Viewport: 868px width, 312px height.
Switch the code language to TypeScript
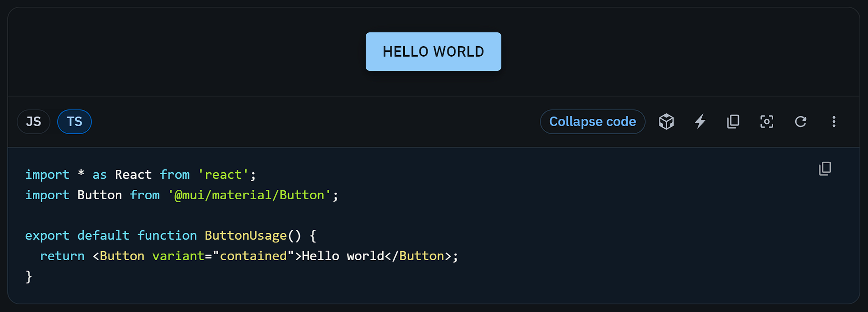[x=74, y=122]
